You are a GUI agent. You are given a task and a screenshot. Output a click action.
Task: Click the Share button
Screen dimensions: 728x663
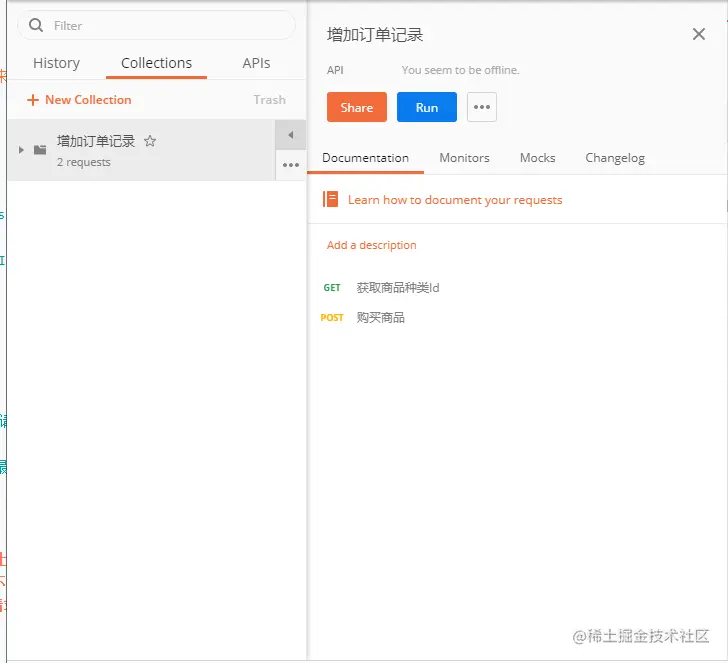(357, 107)
